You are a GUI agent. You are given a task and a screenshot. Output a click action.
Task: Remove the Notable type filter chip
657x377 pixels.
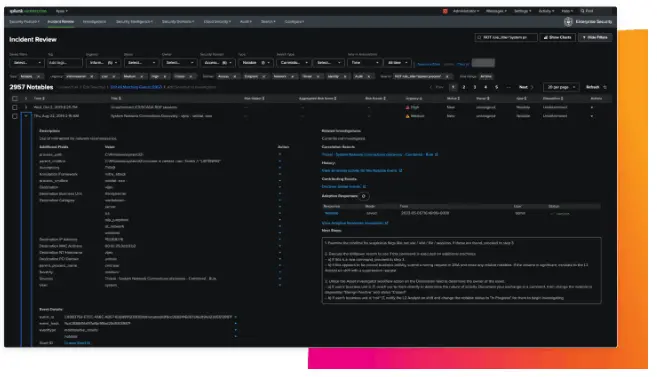(38, 77)
